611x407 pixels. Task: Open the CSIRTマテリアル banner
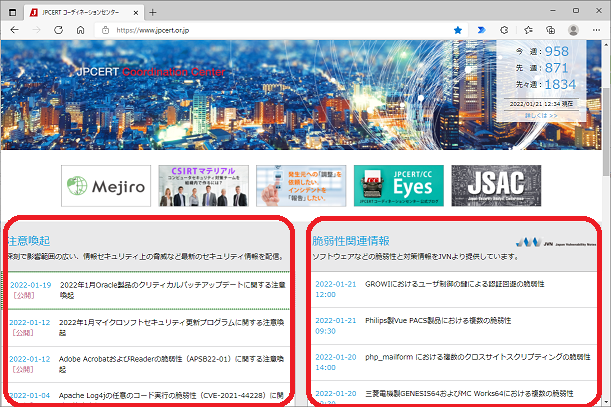click(203, 186)
